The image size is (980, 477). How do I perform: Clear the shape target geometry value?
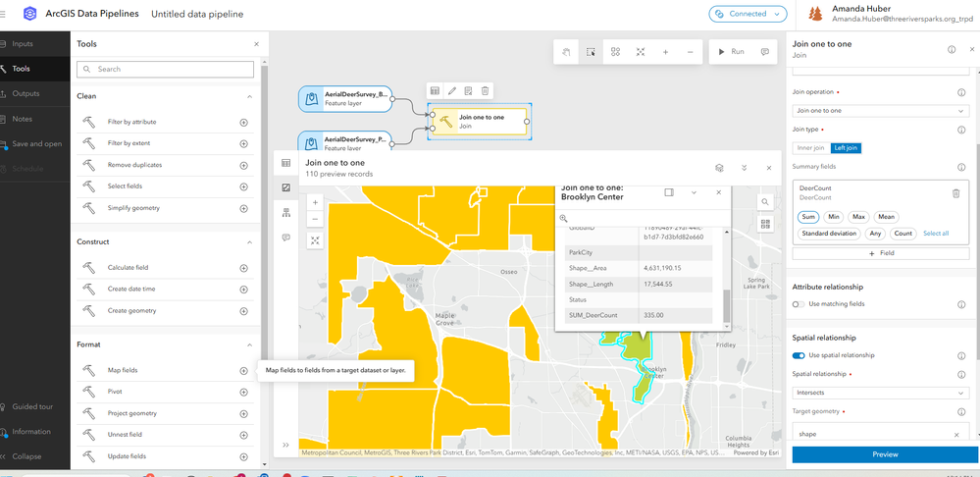pos(956,435)
